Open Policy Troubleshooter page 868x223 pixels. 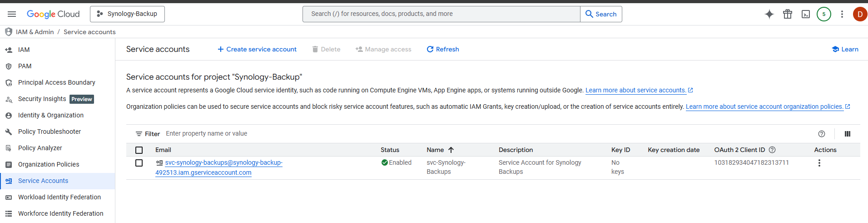57,132
